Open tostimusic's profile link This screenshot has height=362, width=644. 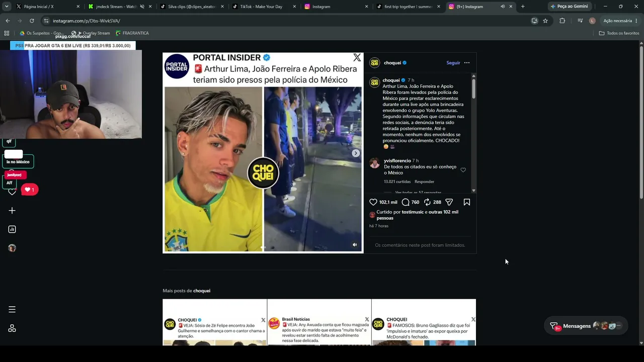point(413,212)
